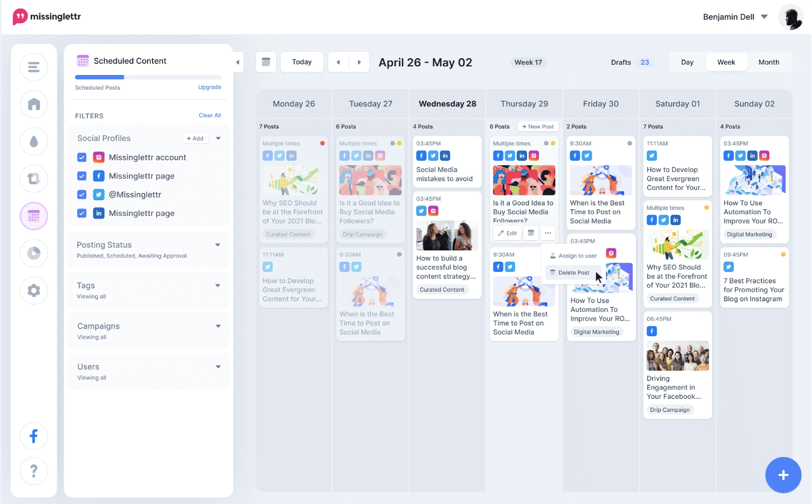812x504 pixels.
Task: Select Delete Post from the context menu
Action: 573,273
